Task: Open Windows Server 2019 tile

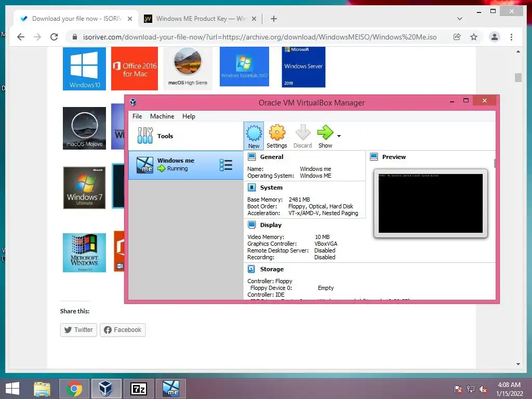Action: (303, 67)
